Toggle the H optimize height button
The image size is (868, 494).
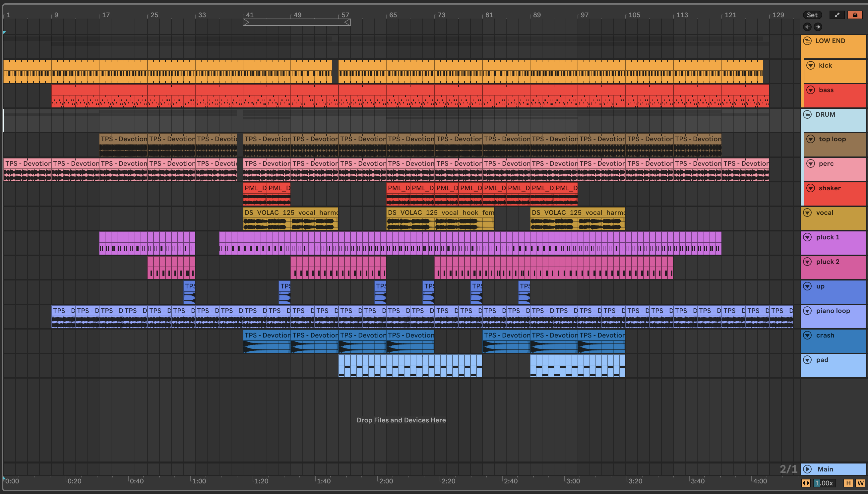[848, 483]
